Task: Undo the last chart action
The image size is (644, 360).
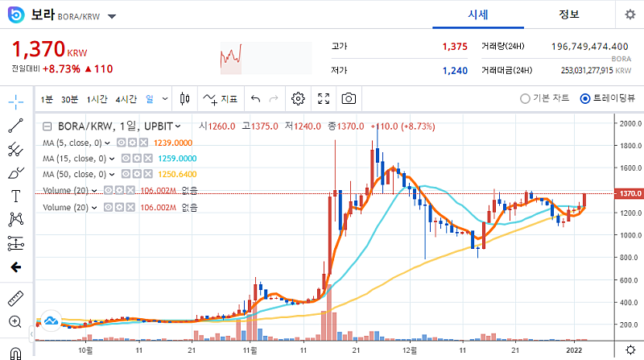Action: point(255,98)
